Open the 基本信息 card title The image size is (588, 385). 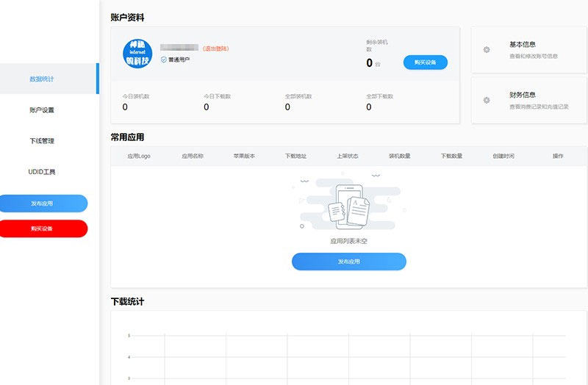pyautogui.click(x=523, y=44)
